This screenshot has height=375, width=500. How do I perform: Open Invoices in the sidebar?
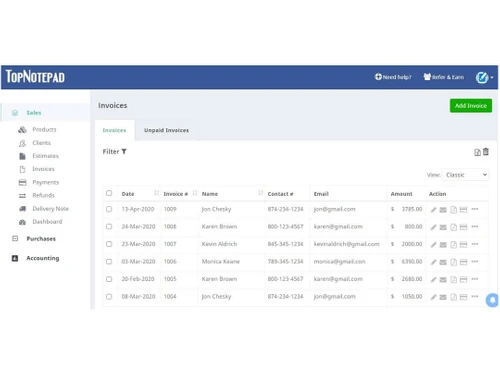(x=43, y=169)
